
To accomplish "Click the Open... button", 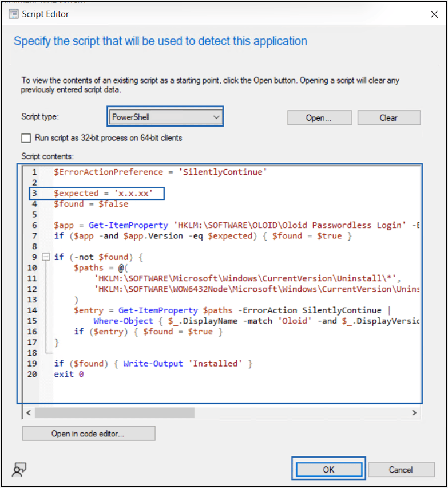I will click(x=319, y=118).
